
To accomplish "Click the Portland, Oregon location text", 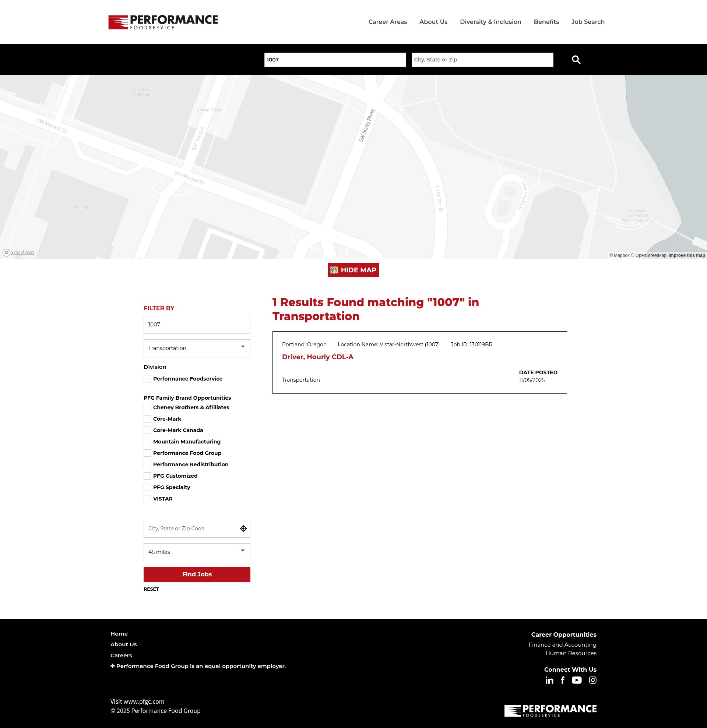I will point(304,345).
